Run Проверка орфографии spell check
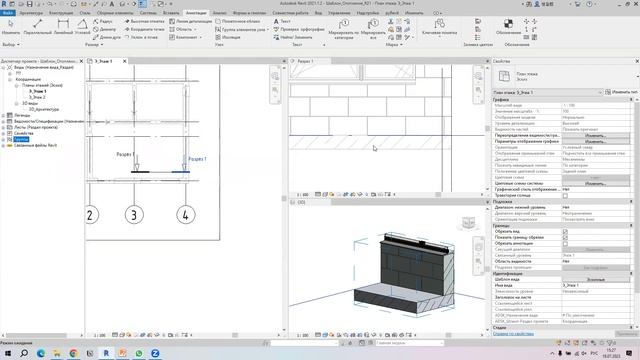Screen dimensions: 640x360 coord(299,29)
